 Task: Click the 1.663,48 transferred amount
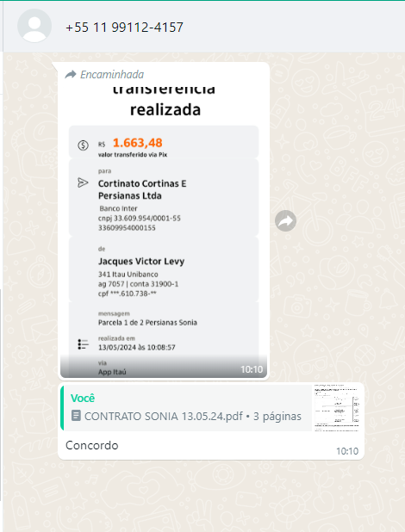[138, 143]
